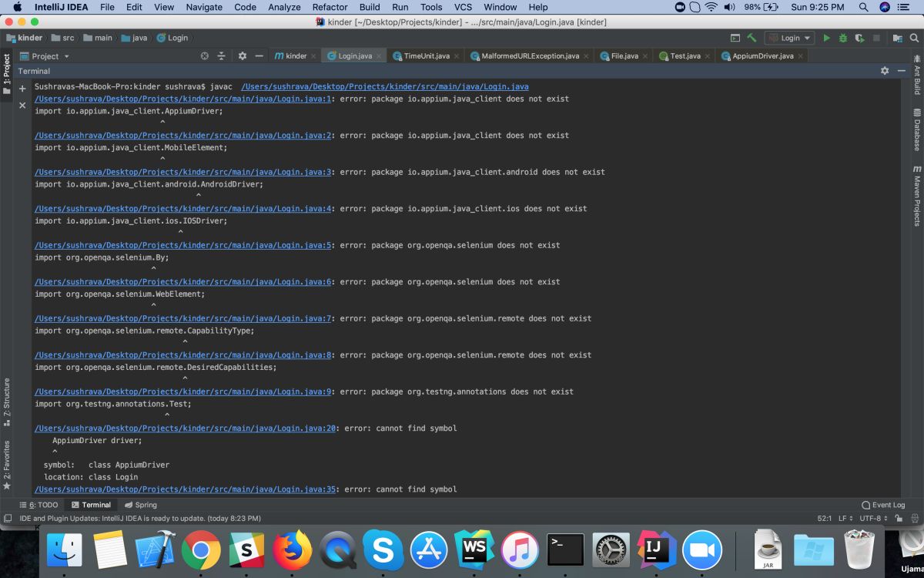Hide the Terminal panel with minus icon
Image resolution: width=924 pixels, height=578 pixels.
pos(902,71)
